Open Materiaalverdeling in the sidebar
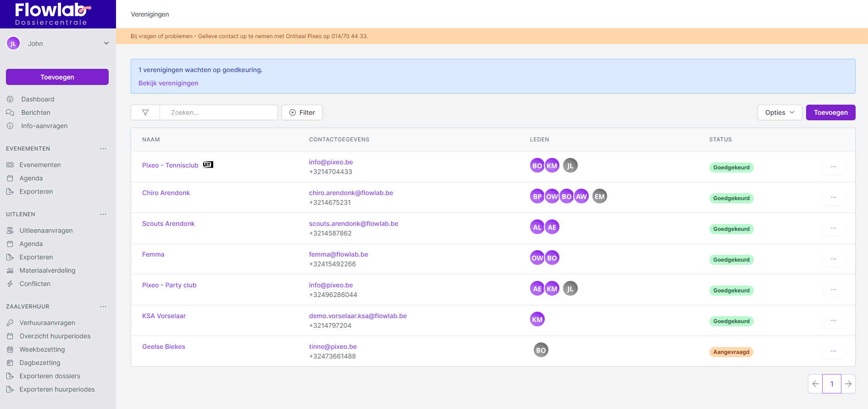This screenshot has height=409, width=868. 47,270
